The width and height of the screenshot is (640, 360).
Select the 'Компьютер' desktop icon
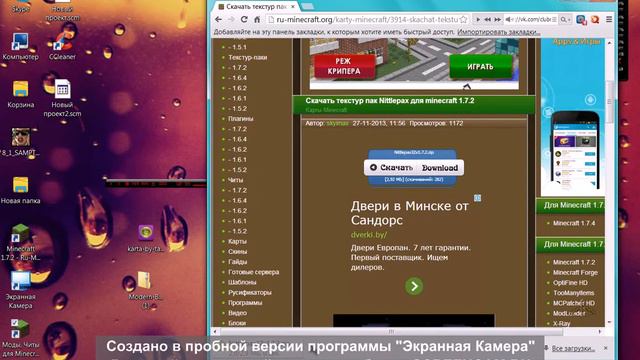pos(20,47)
